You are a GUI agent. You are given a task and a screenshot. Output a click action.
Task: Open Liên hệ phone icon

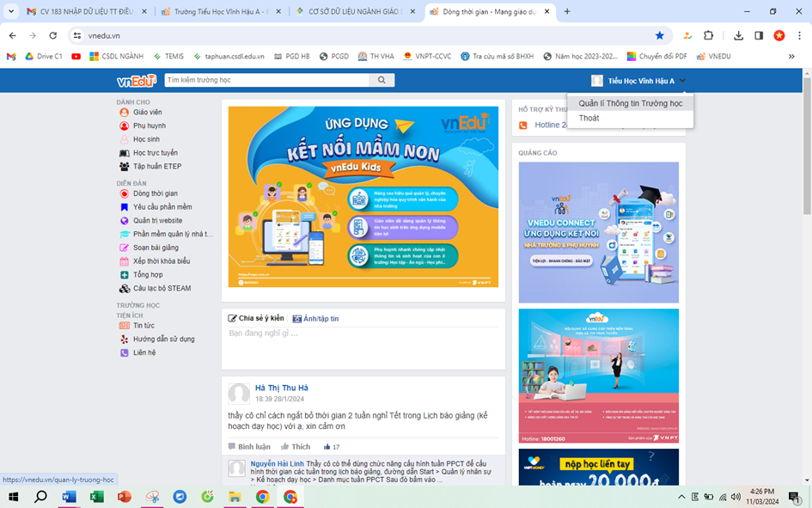(125, 352)
